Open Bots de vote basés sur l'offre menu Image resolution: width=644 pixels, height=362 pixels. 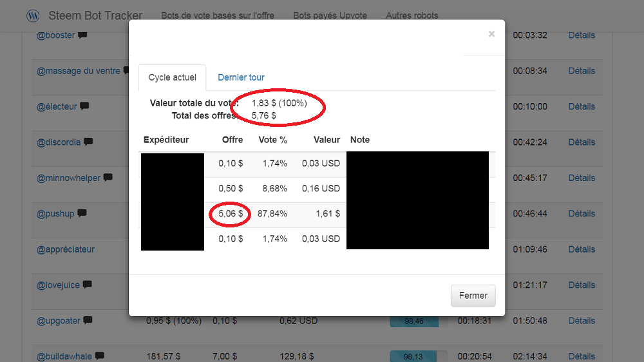[x=218, y=15]
